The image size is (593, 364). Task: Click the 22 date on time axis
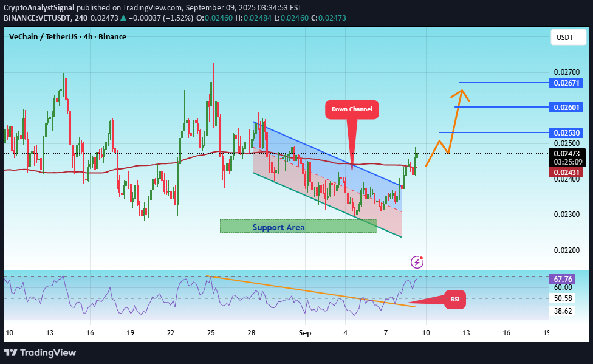pyautogui.click(x=171, y=333)
